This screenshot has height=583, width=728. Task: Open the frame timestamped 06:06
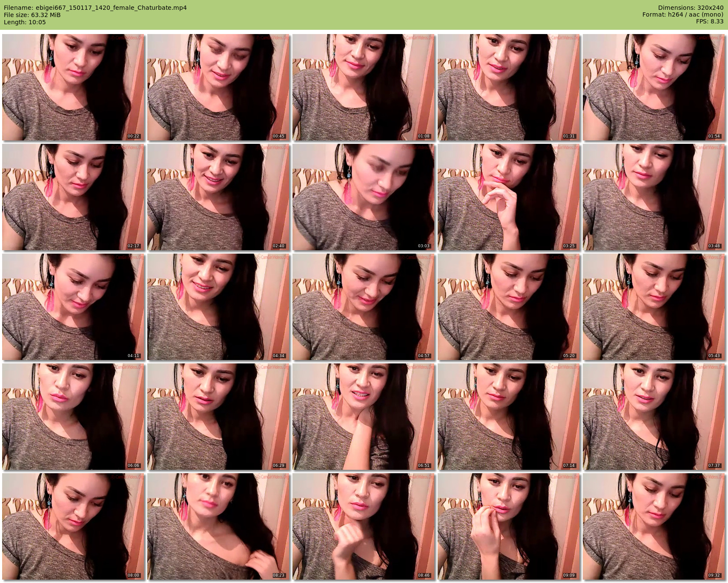point(73,417)
